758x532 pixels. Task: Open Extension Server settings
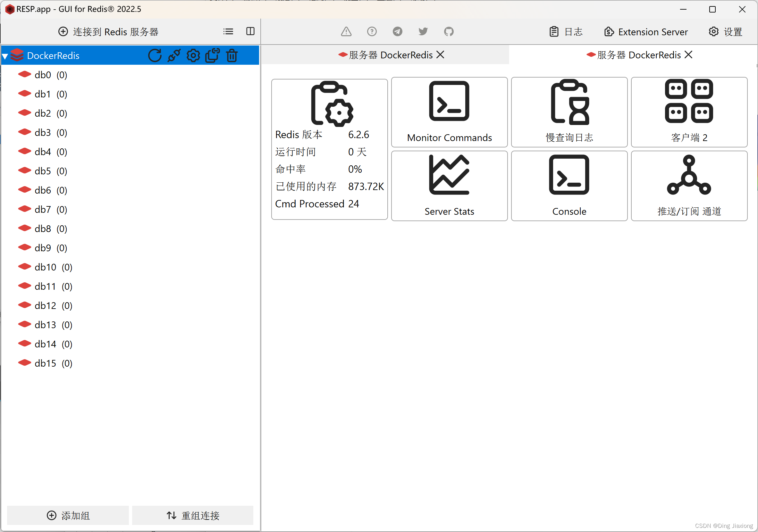(646, 32)
